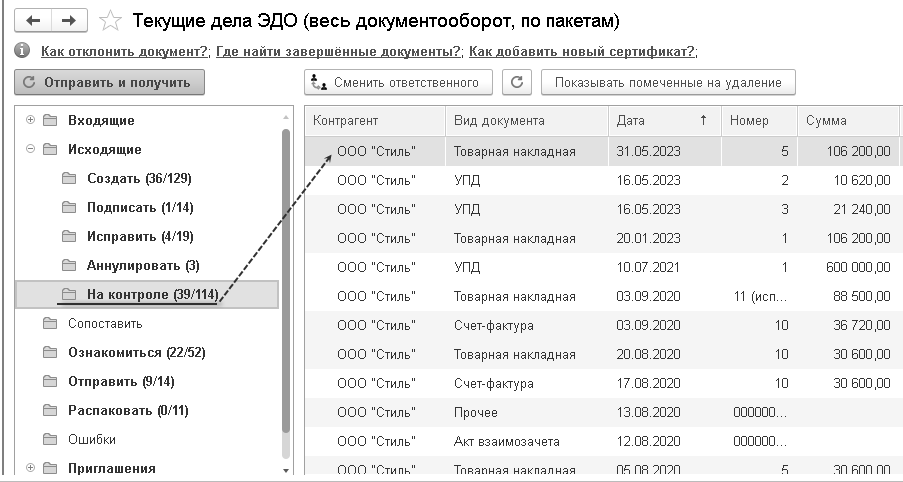The height and width of the screenshot is (482, 903).
Task: Select 'Ошибки' folder
Action: [92, 439]
